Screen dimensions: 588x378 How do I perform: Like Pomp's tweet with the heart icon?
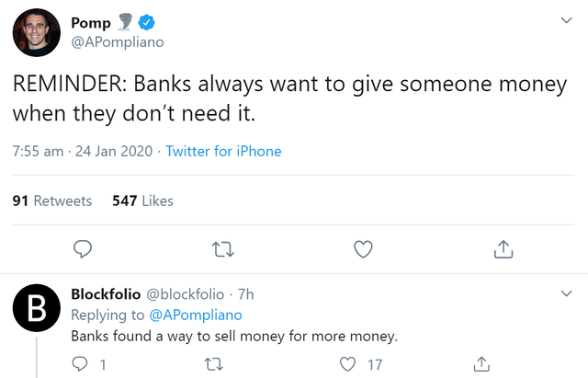[363, 249]
